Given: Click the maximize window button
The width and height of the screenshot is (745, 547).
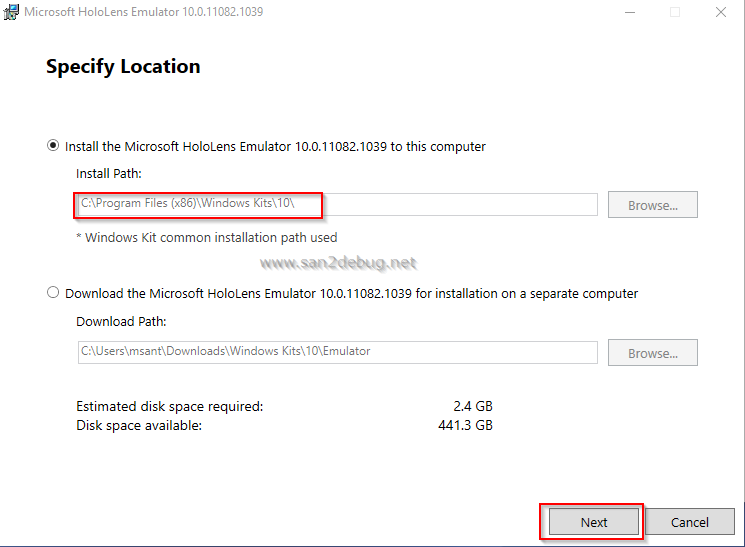Looking at the screenshot, I should point(675,12).
